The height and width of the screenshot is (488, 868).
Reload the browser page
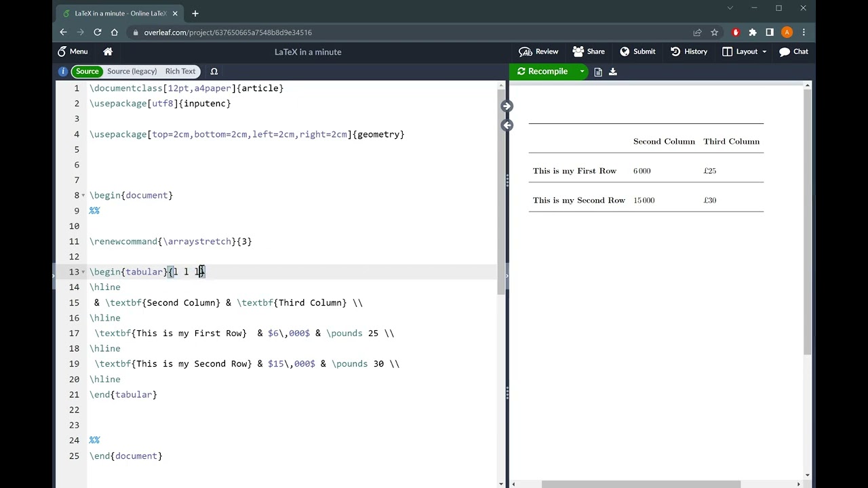click(x=97, y=32)
